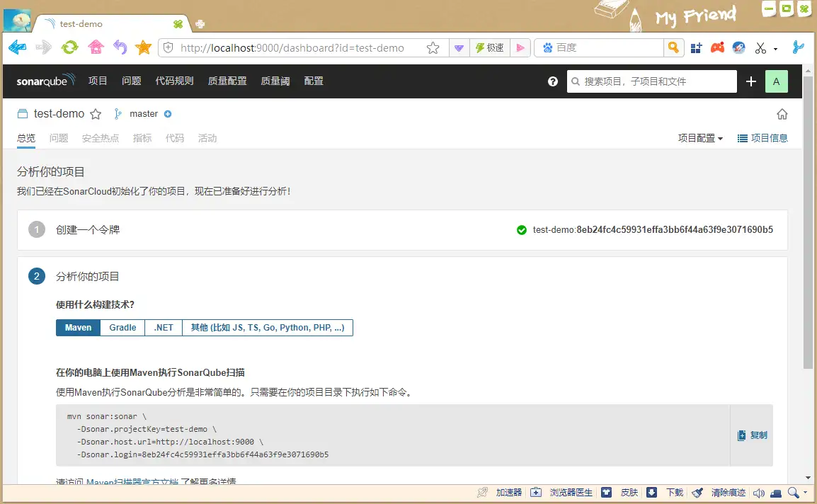Select .NET build technology
Image resolution: width=817 pixels, height=504 pixels.
pyautogui.click(x=164, y=328)
